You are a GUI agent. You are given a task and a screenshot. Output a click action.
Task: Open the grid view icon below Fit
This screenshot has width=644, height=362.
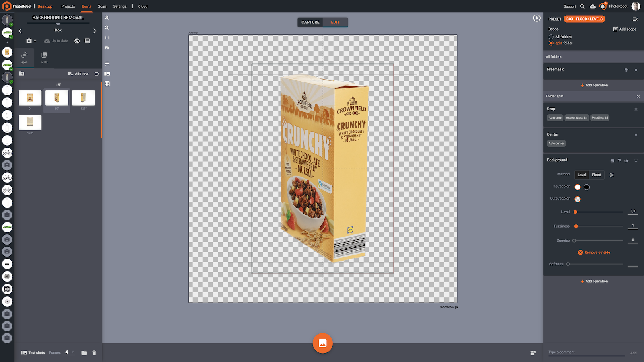107,84
